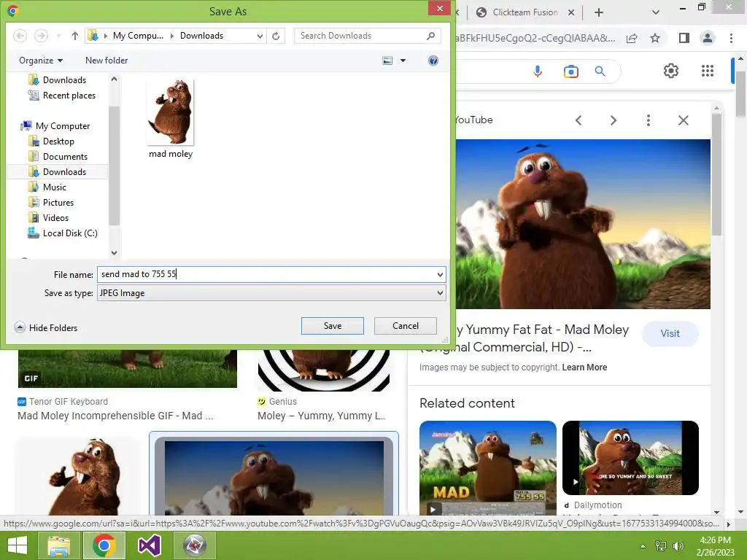The width and height of the screenshot is (747, 560).
Task: Open a new Chrome tab
Action: (599, 13)
